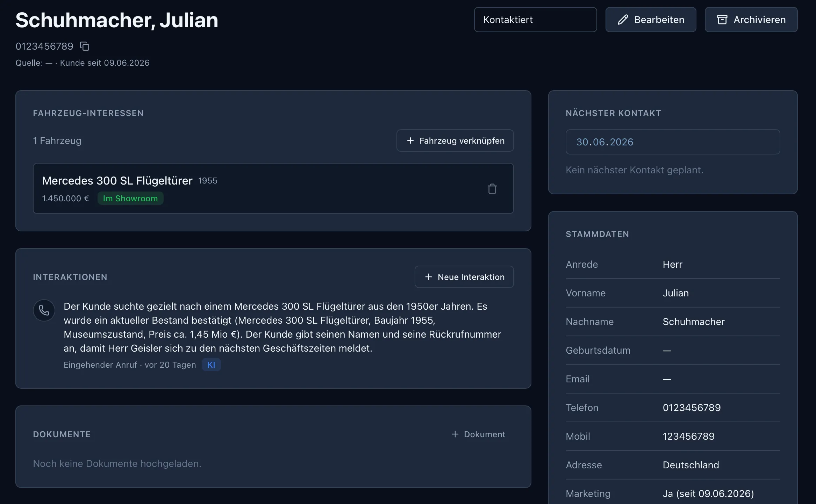Click the Anrede value Herr
The height and width of the screenshot is (504, 816).
click(x=672, y=264)
